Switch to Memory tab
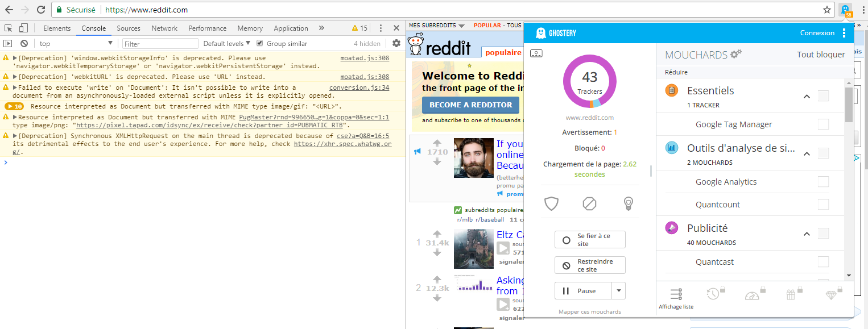The height and width of the screenshot is (329, 868). click(250, 28)
